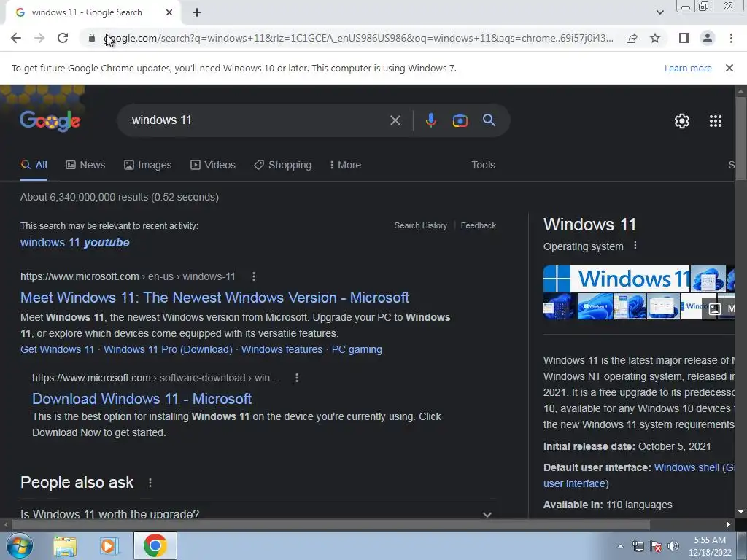Show hidden system tray icons
The height and width of the screenshot is (560, 747).
(620, 546)
